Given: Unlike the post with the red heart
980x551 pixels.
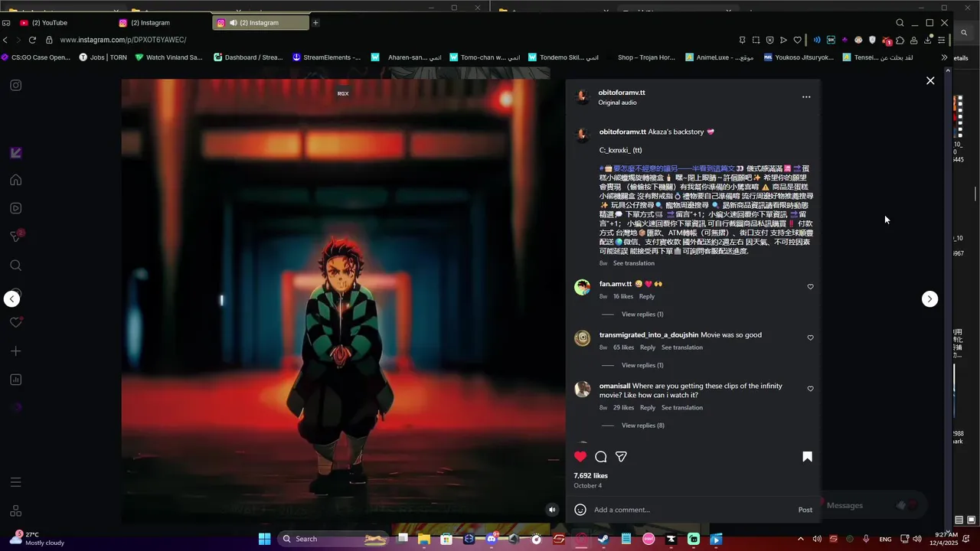Looking at the screenshot, I should coord(580,457).
